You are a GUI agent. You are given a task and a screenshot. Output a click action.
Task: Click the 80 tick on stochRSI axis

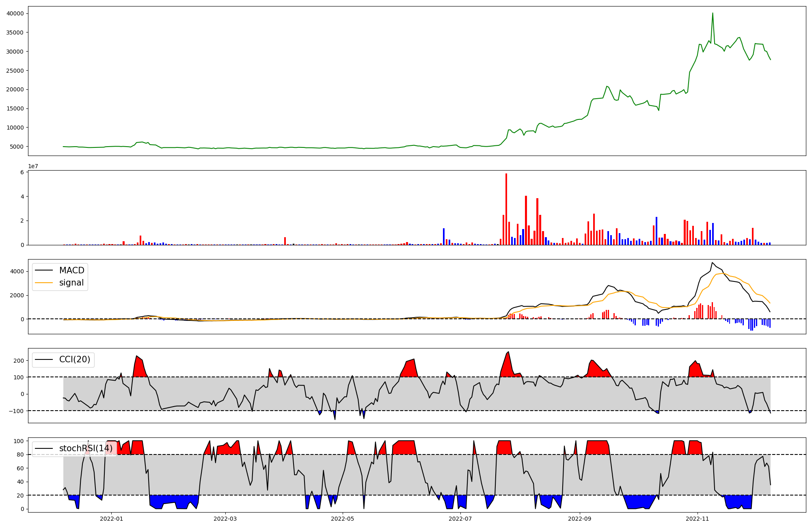tap(20, 454)
